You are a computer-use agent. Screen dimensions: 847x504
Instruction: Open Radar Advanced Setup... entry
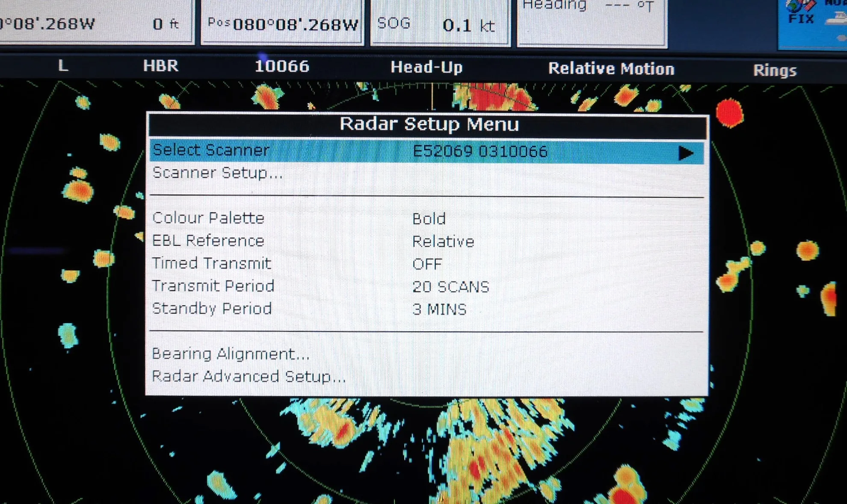tap(249, 377)
